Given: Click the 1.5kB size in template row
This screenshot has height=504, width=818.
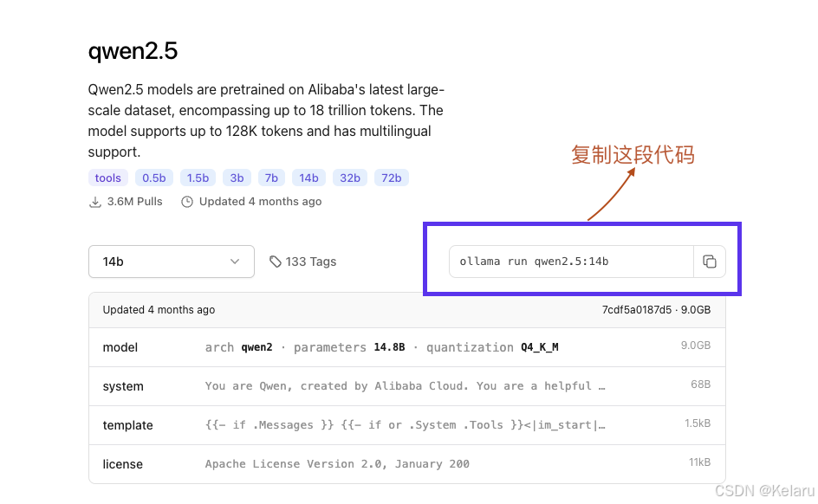Looking at the screenshot, I should click(698, 423).
